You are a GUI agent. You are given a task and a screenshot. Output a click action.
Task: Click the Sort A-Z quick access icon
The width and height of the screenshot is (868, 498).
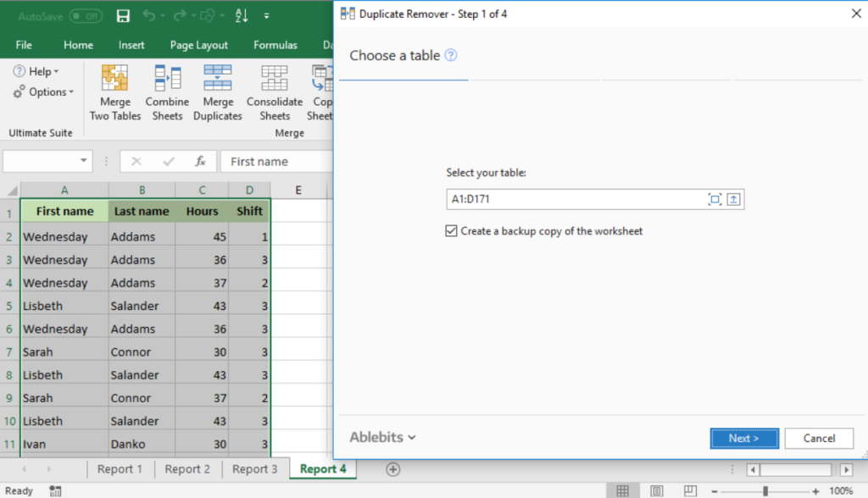pyautogui.click(x=242, y=14)
